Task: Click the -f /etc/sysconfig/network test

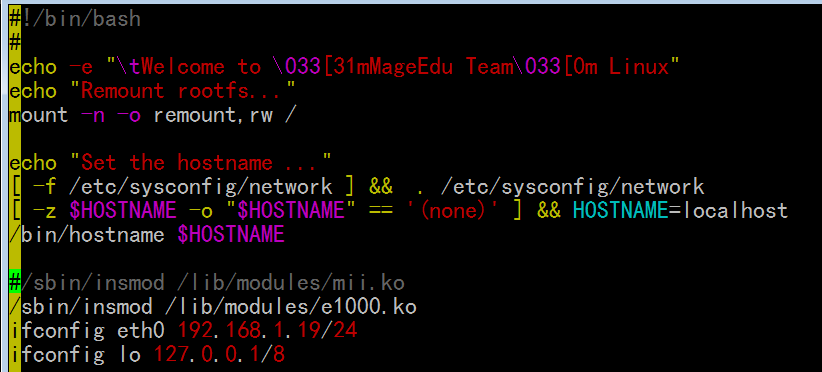Action: point(182,187)
